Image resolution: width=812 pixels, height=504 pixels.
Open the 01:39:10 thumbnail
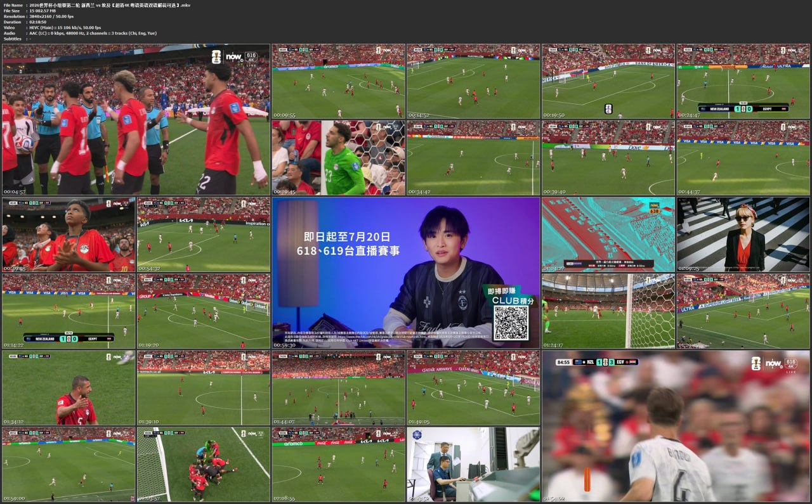(x=204, y=388)
